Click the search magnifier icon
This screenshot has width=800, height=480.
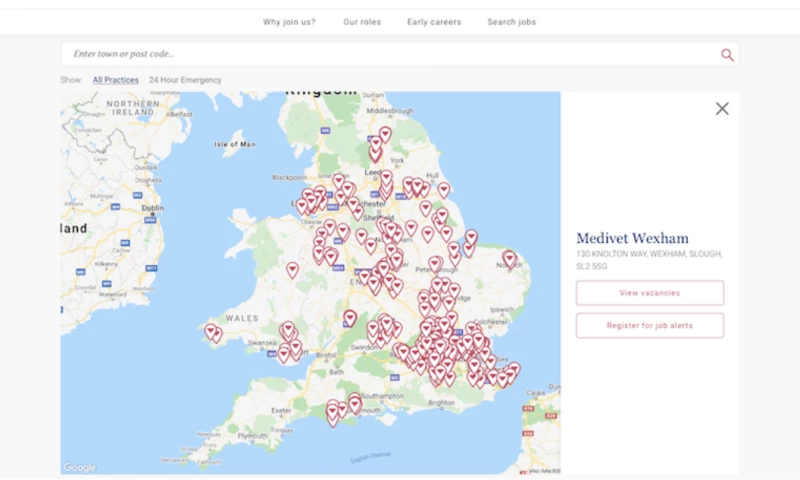coord(727,55)
